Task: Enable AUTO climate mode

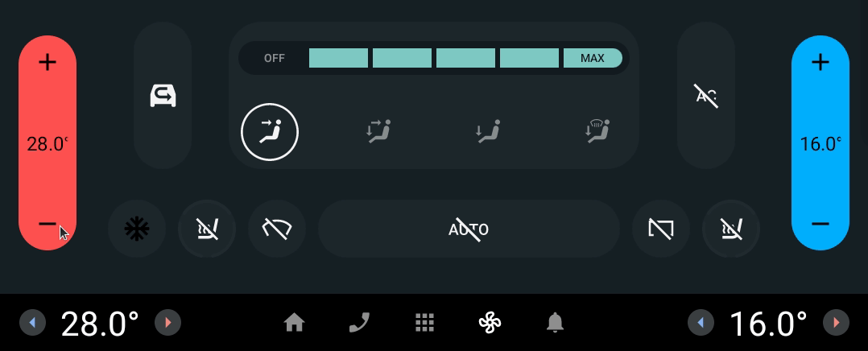Action: (469, 229)
